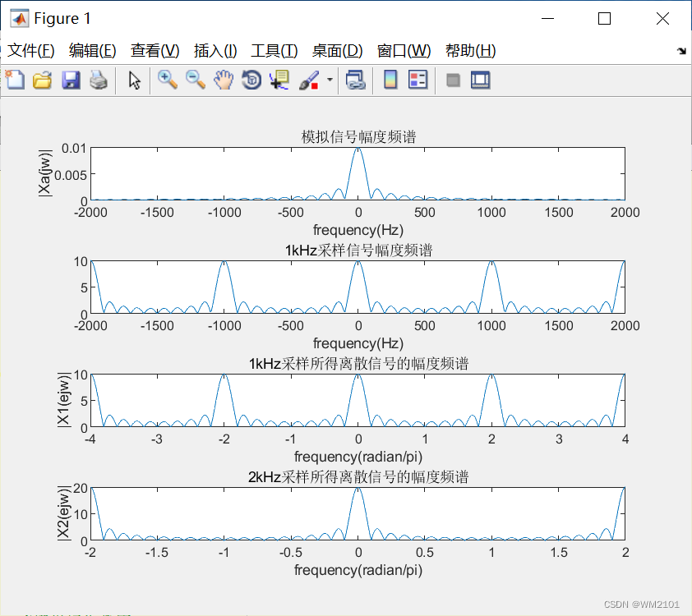692x616 pixels.
Task: Open the 文件 menu
Action: click(31, 50)
